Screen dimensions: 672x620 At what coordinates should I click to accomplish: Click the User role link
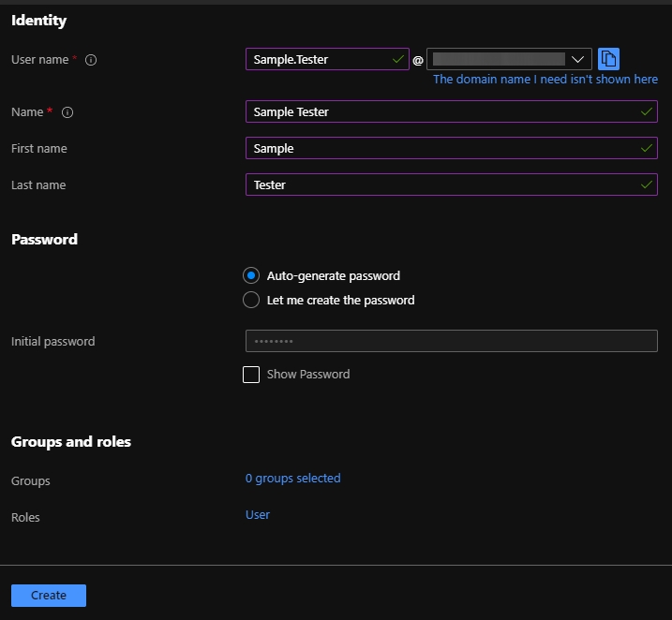coord(258,515)
